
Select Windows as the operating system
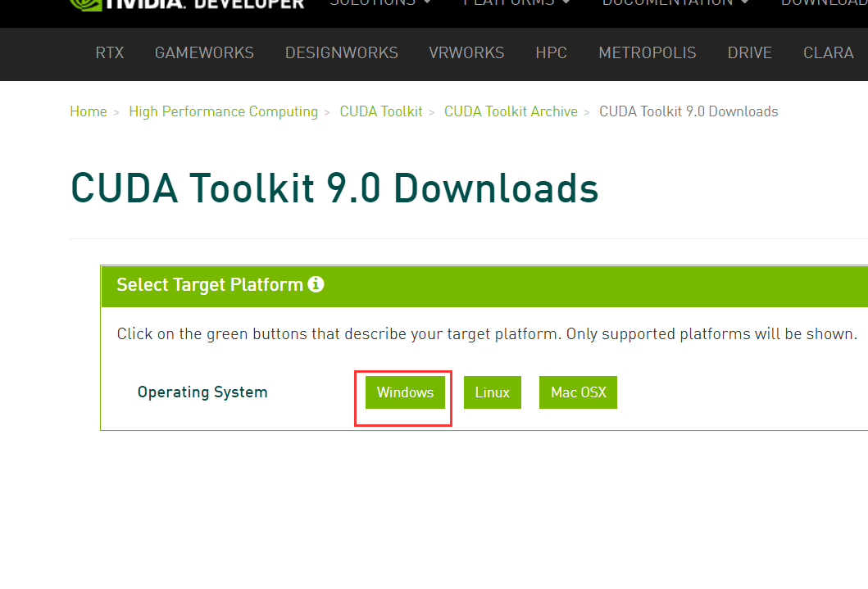coord(405,392)
